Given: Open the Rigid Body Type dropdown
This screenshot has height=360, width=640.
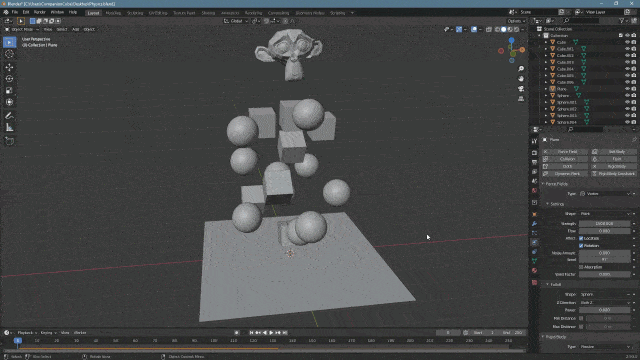Looking at the screenshot, I should click(x=605, y=347).
